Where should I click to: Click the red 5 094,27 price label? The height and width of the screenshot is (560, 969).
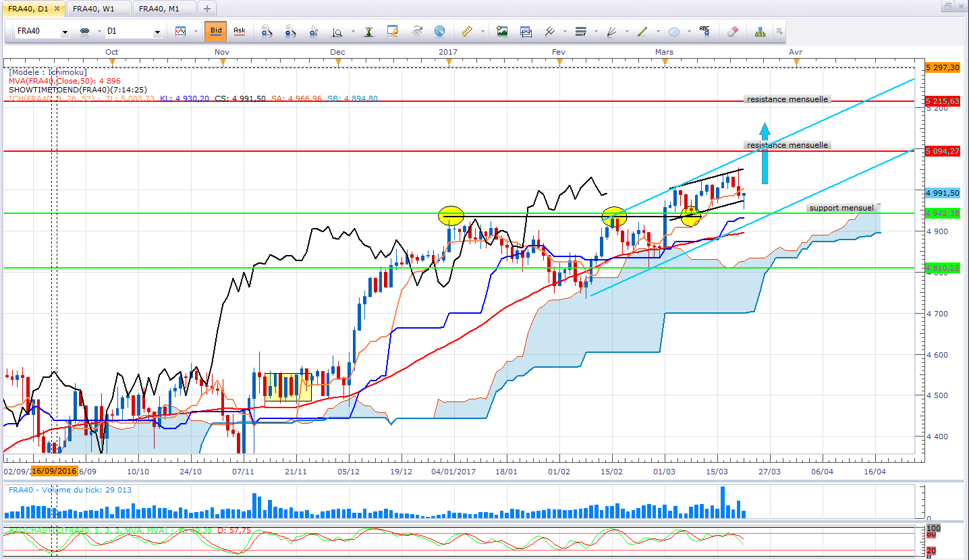coord(943,151)
